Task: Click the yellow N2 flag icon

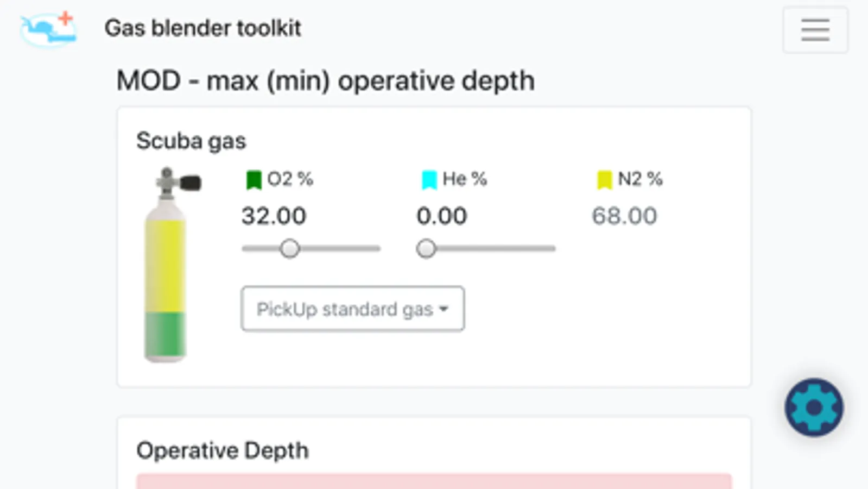Action: pos(604,180)
